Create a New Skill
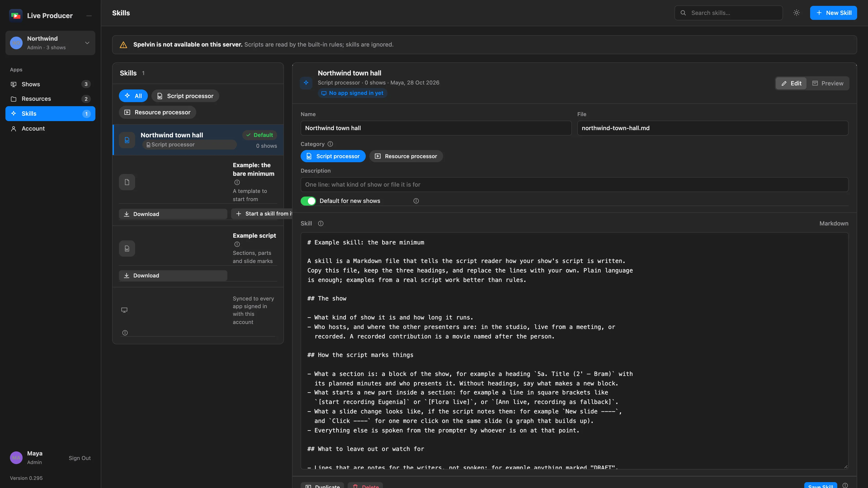 tap(833, 13)
